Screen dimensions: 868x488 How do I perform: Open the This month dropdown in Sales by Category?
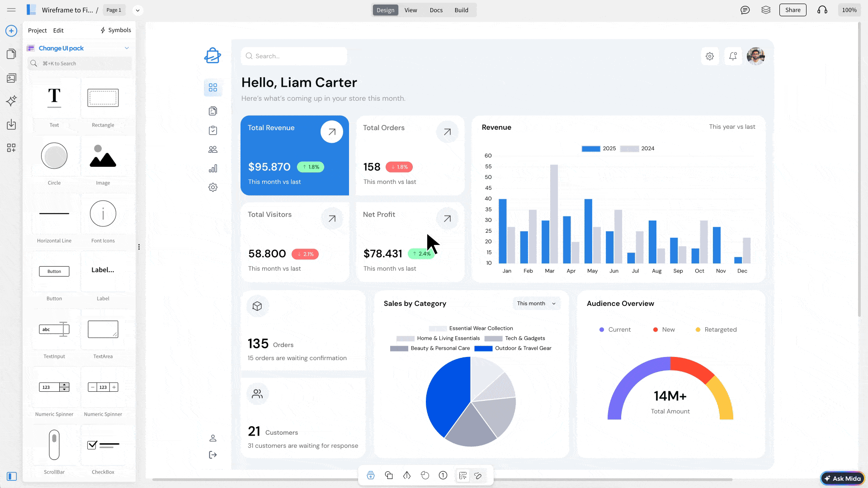click(x=536, y=303)
